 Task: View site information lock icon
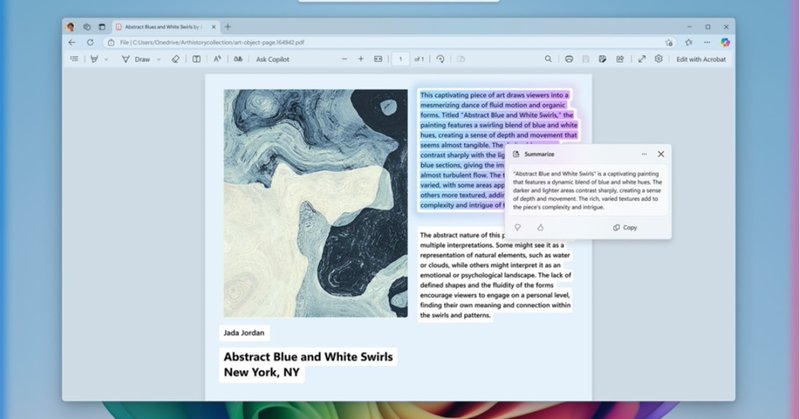coord(111,42)
